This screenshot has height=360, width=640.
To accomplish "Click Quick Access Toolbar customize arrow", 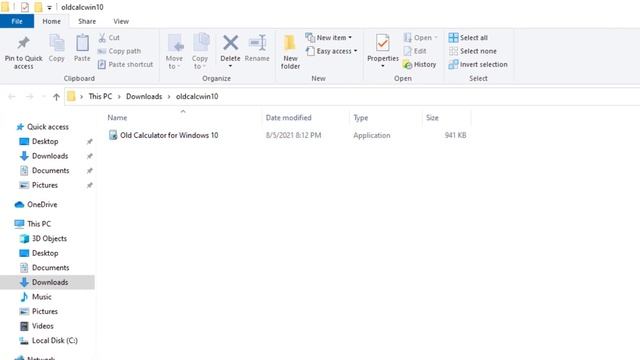I will 49,7.
